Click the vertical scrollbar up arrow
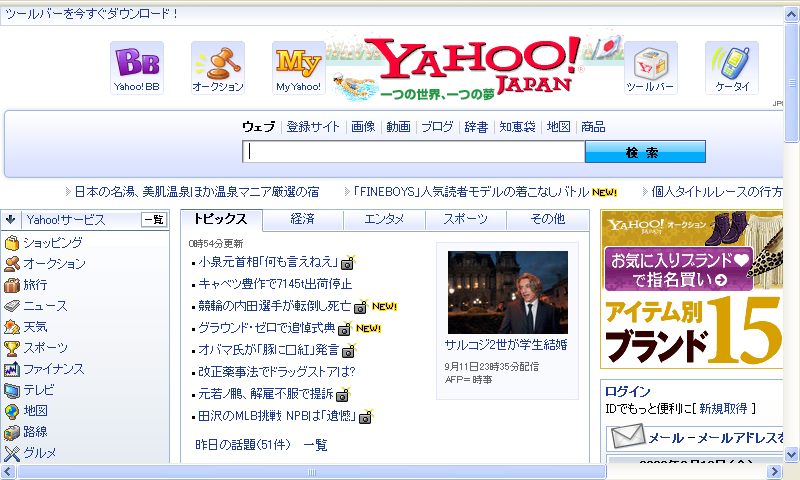Screen dimensions: 800x480 coord(791,14)
